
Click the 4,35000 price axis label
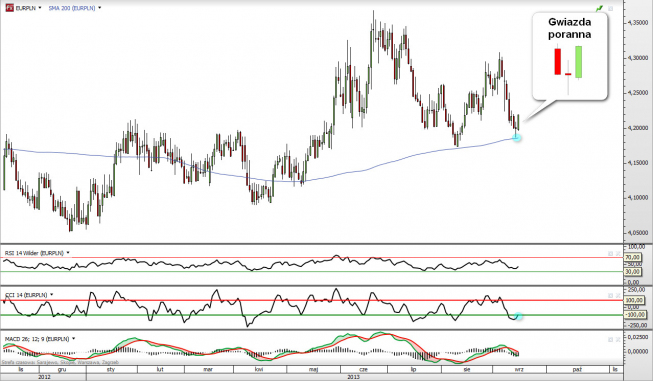[638, 23]
